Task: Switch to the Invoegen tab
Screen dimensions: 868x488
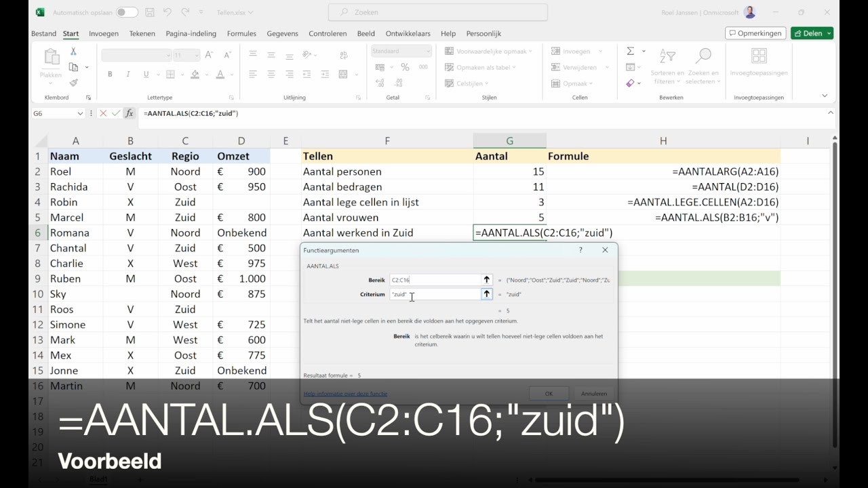Action: point(104,33)
